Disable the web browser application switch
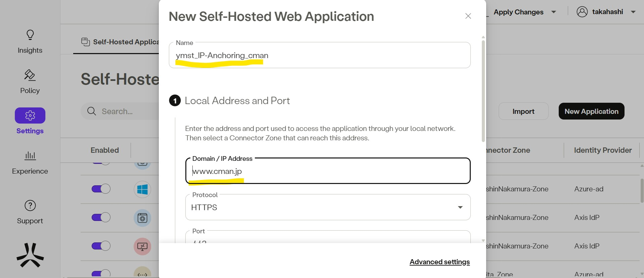Image resolution: width=644 pixels, height=278 pixels. [x=101, y=217]
